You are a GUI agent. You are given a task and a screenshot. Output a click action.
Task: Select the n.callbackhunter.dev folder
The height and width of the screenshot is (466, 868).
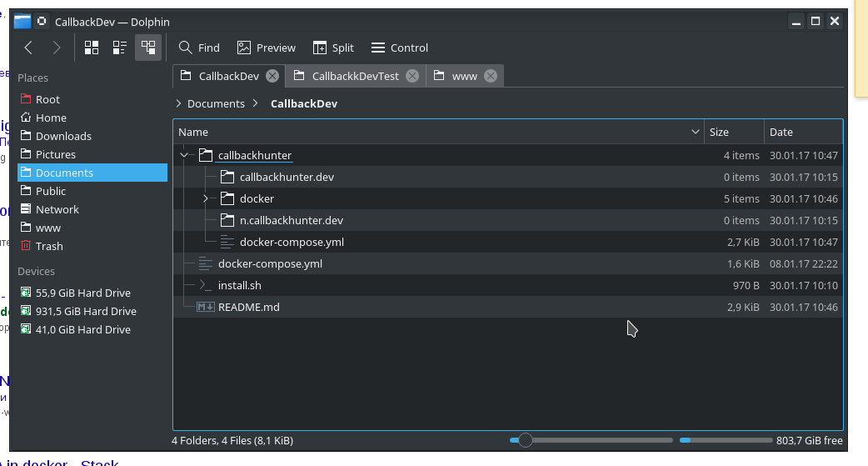tap(292, 220)
